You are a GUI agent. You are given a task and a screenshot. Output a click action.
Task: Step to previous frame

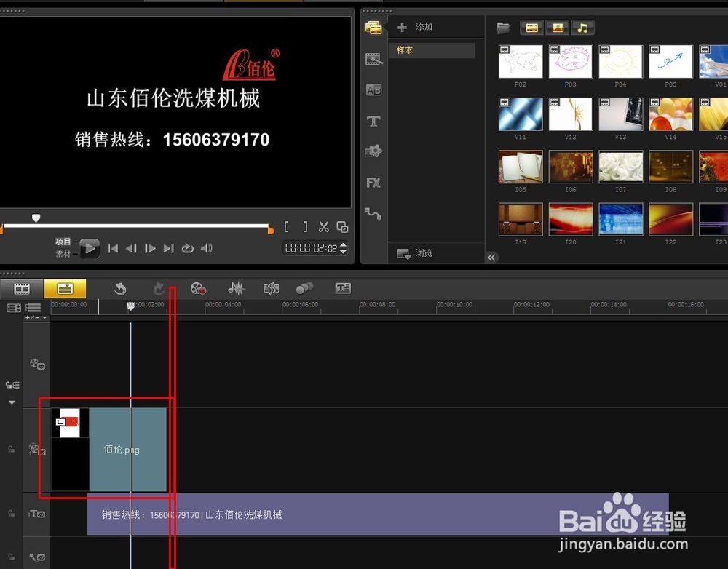point(131,249)
